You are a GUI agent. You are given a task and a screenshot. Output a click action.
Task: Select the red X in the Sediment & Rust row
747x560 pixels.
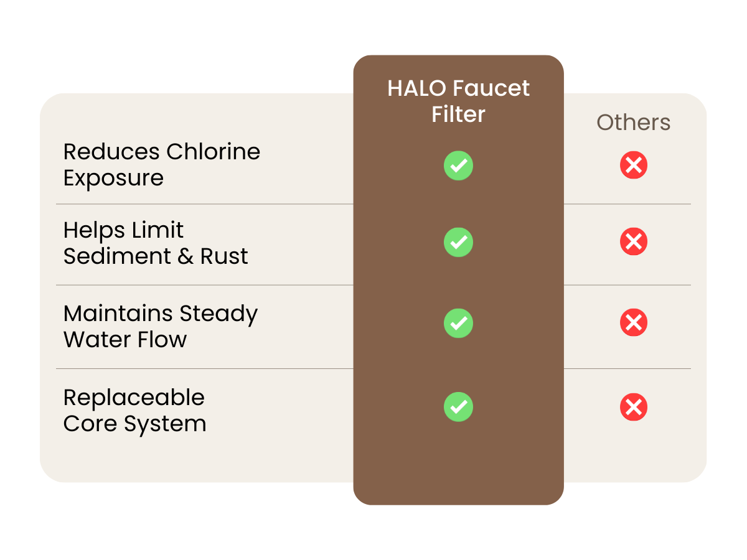pyautogui.click(x=634, y=242)
